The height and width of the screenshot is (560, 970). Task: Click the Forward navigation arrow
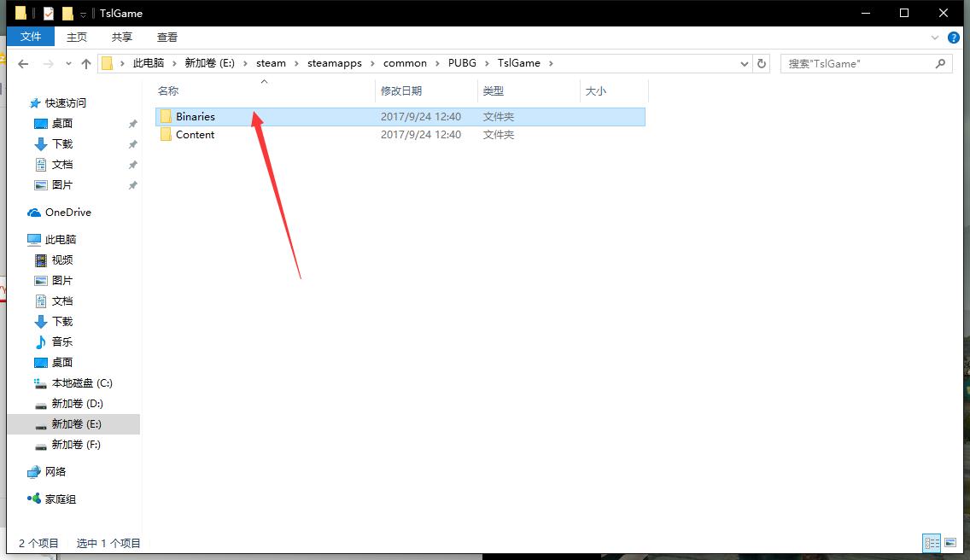pyautogui.click(x=48, y=63)
